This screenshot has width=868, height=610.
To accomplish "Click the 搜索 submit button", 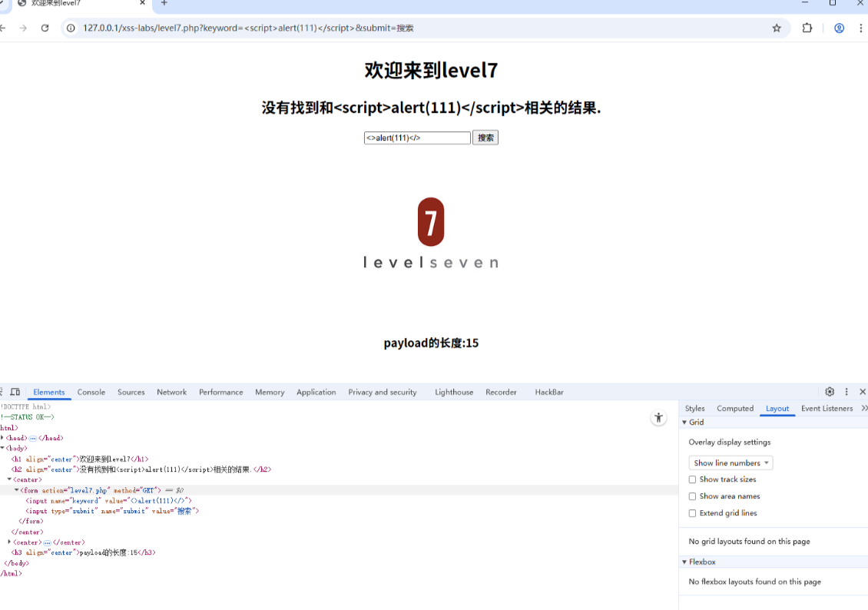I will pos(485,138).
